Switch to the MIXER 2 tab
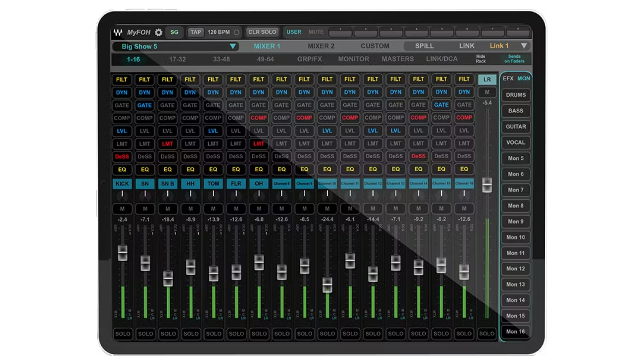This screenshot has height=364, width=643. pos(321,46)
